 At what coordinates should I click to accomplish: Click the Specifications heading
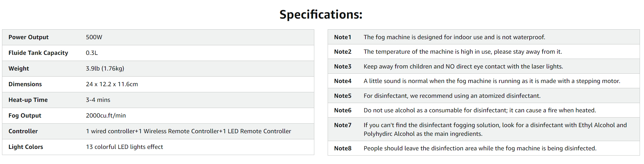coord(321,15)
